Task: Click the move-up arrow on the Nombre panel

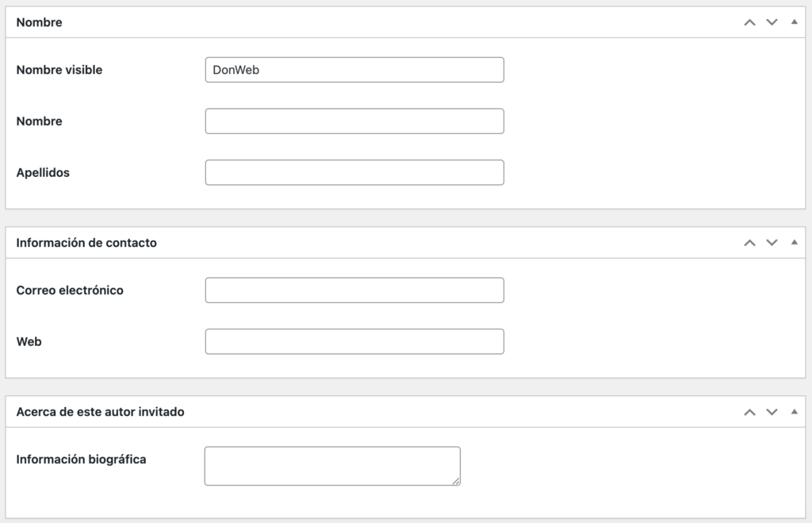Action: (x=749, y=22)
